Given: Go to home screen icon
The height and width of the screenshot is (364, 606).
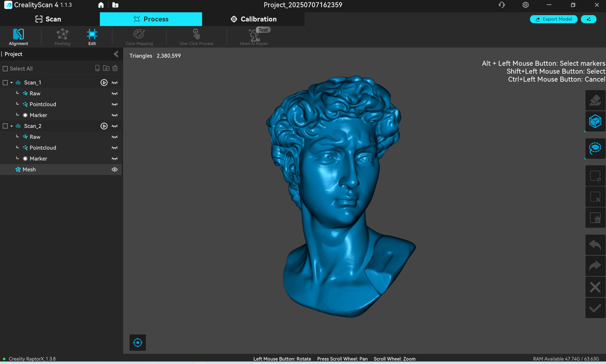Looking at the screenshot, I should 101,5.
